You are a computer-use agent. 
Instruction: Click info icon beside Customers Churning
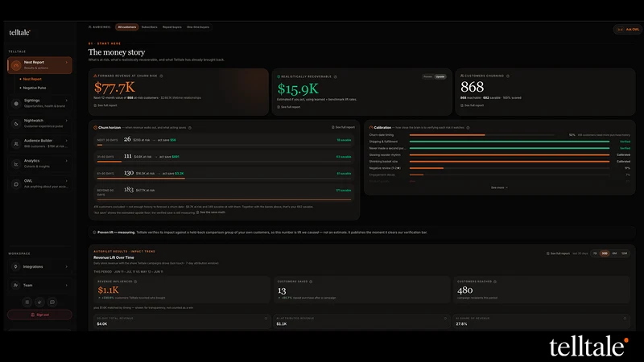[x=508, y=76]
